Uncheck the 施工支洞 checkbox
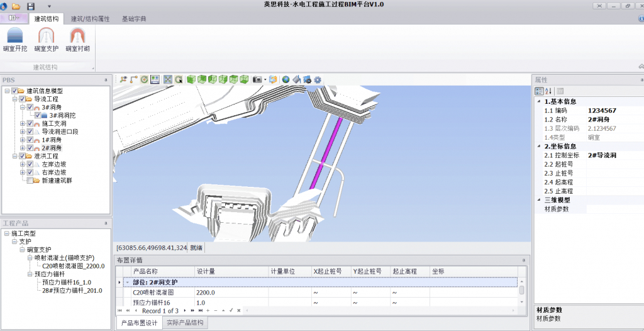The image size is (644, 331). click(30, 123)
